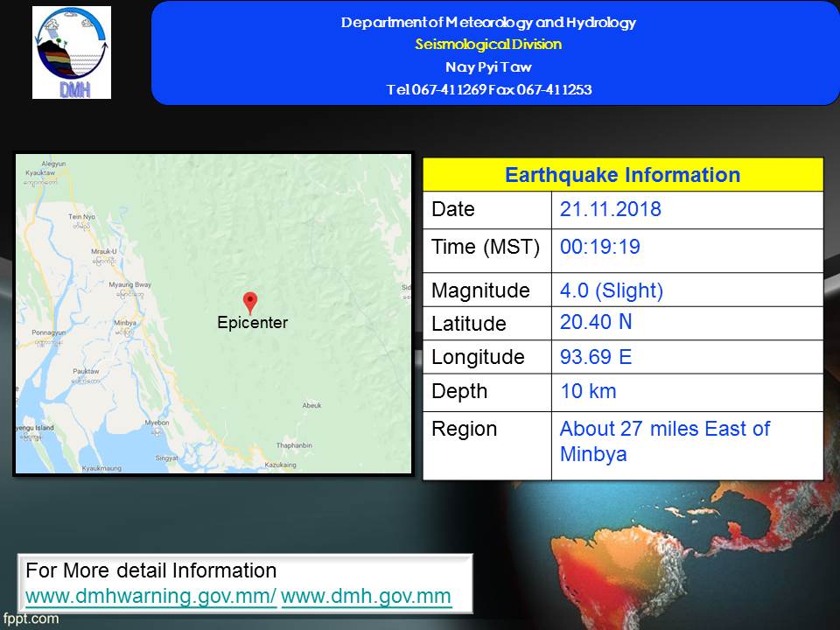
Task: Click the Tel and Fax number line
Action: [489, 89]
